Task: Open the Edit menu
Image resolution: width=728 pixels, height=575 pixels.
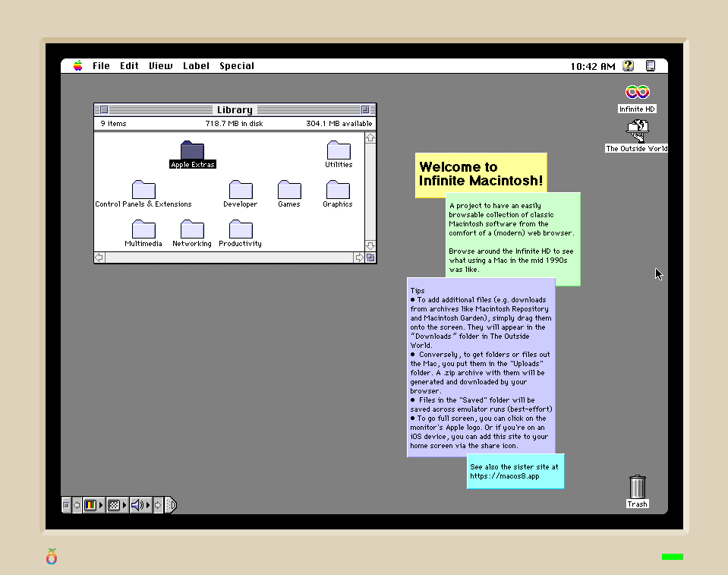Action: [129, 66]
